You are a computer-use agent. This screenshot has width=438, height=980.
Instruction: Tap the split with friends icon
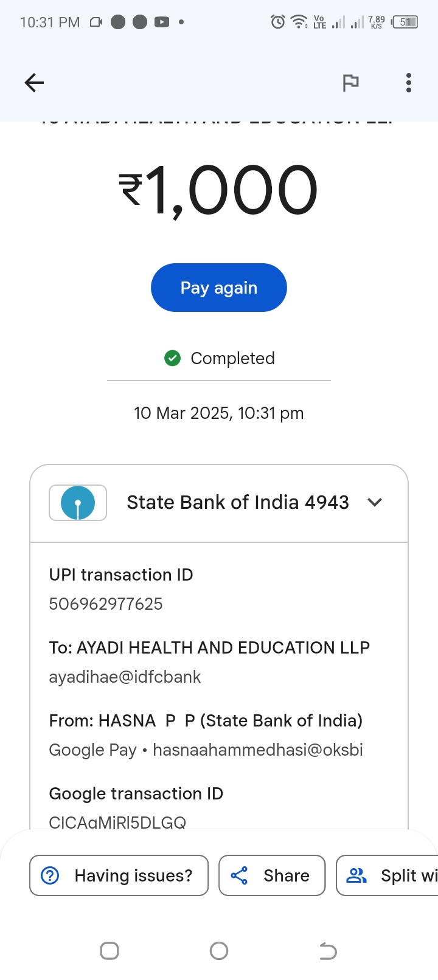coord(356,875)
